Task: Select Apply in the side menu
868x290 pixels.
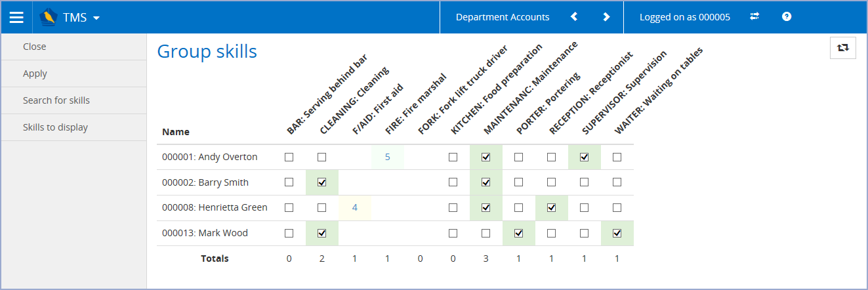Action: point(35,73)
